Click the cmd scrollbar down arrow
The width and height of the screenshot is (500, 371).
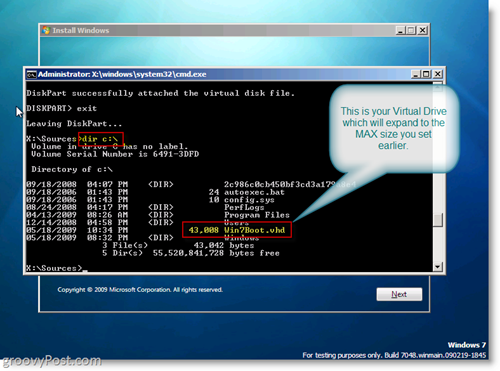(438, 266)
